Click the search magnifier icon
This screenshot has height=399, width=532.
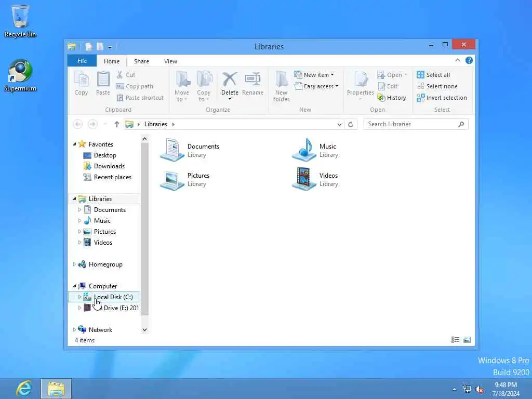[x=461, y=124]
